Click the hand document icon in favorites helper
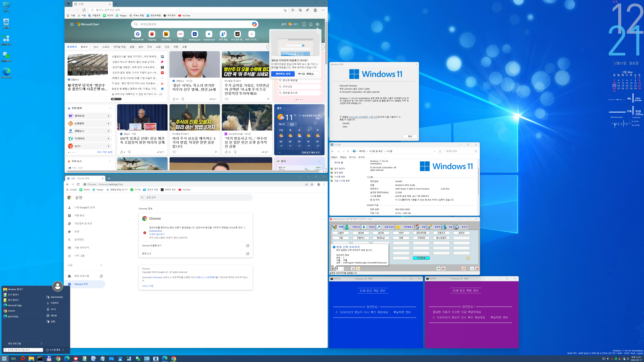644x362 pixels. (x=353, y=268)
